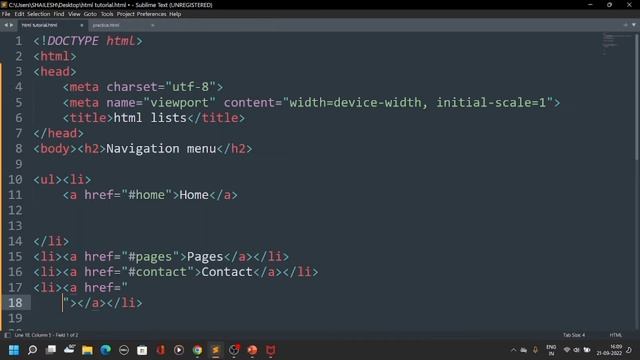
Task: Open the Goto menu
Action: [90, 14]
